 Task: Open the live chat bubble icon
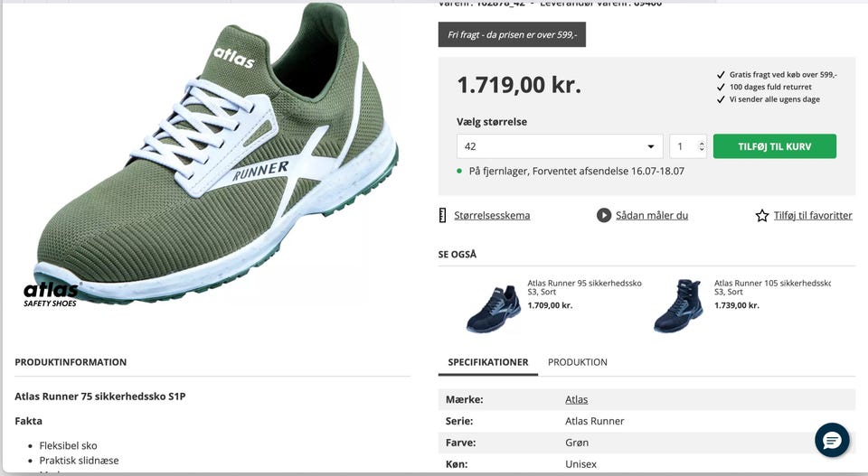coord(832,440)
